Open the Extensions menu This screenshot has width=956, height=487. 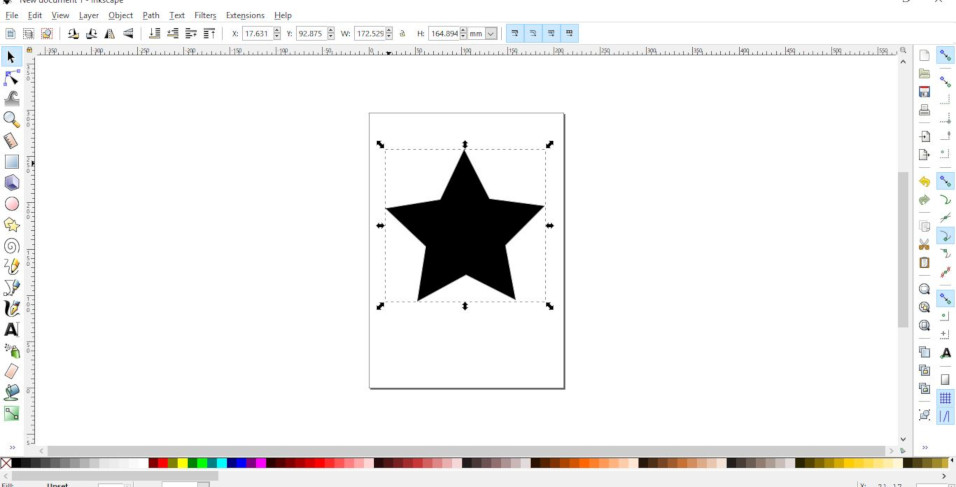tap(245, 15)
